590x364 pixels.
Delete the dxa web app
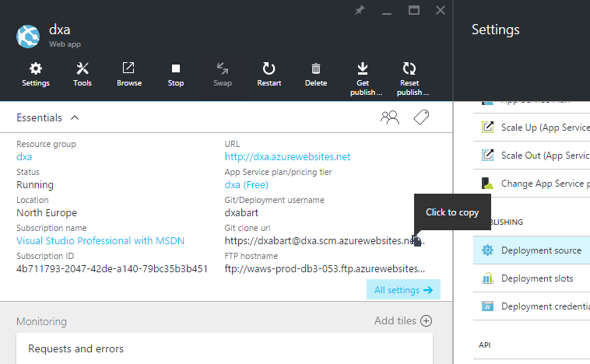pos(316,75)
